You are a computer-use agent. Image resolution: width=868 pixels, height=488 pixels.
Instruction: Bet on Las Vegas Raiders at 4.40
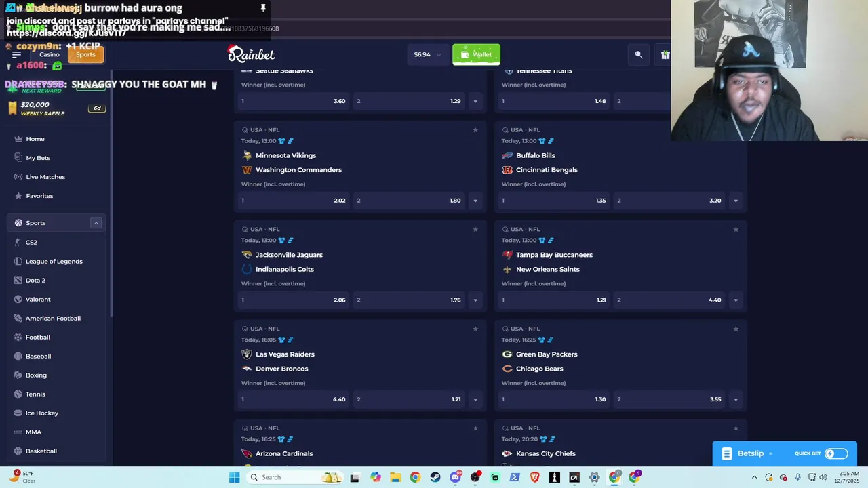(x=293, y=399)
